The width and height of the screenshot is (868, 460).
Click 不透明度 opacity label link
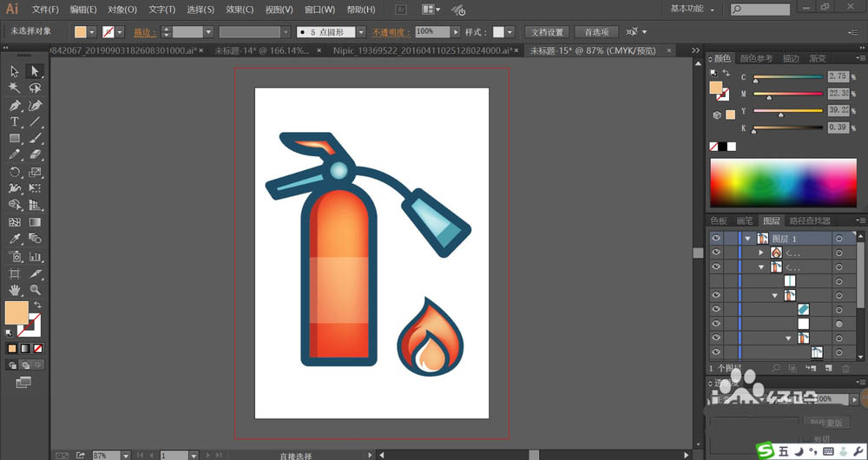pos(391,32)
